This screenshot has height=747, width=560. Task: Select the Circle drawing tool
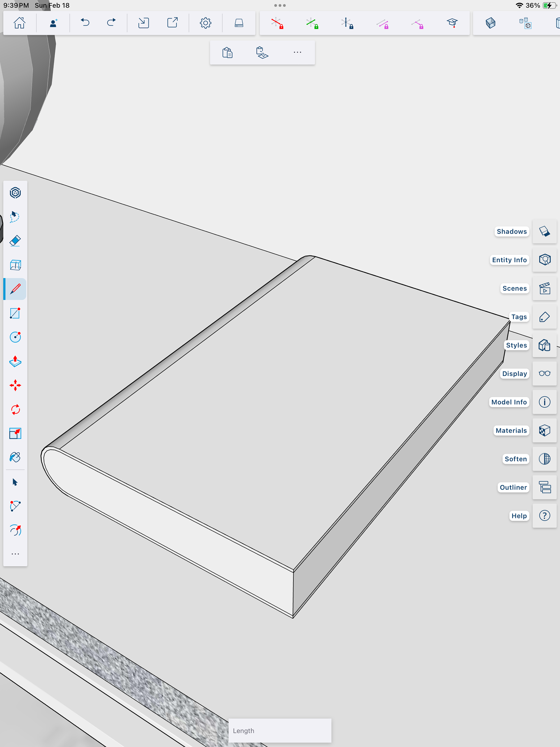[x=15, y=337]
